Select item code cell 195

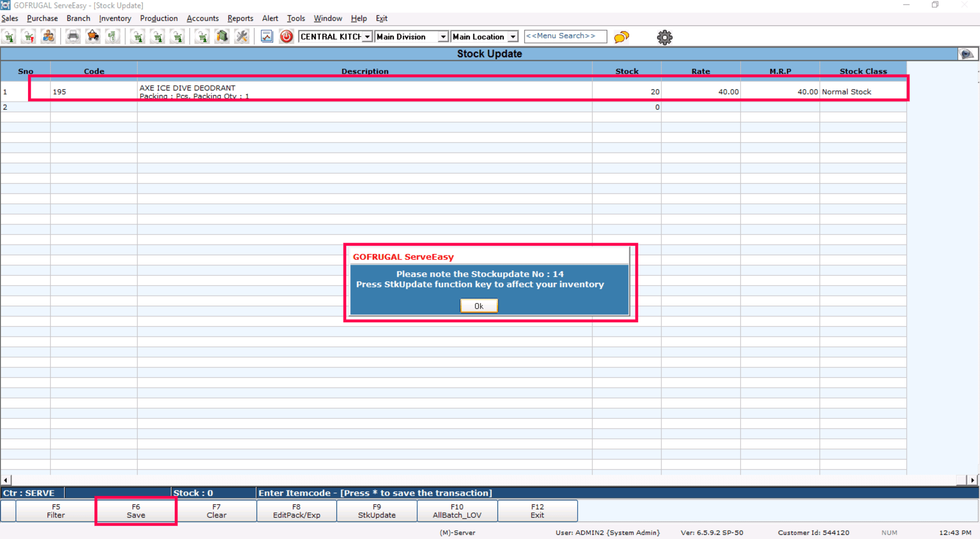[x=94, y=92]
